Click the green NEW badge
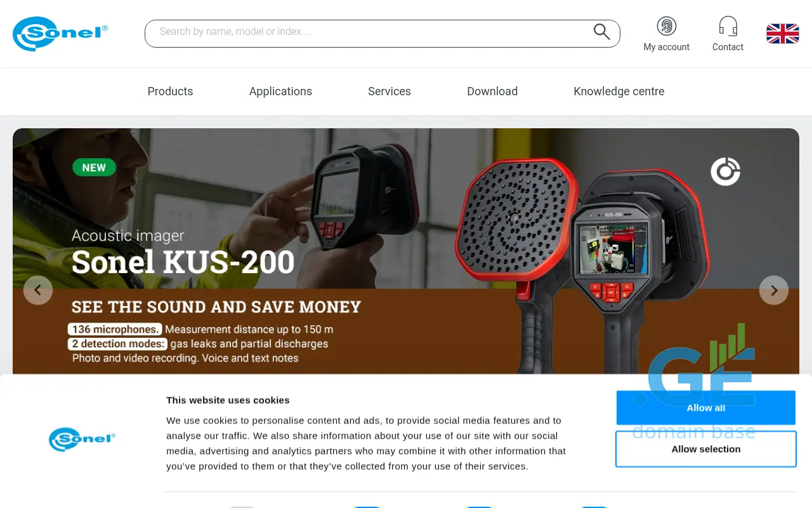 94,168
